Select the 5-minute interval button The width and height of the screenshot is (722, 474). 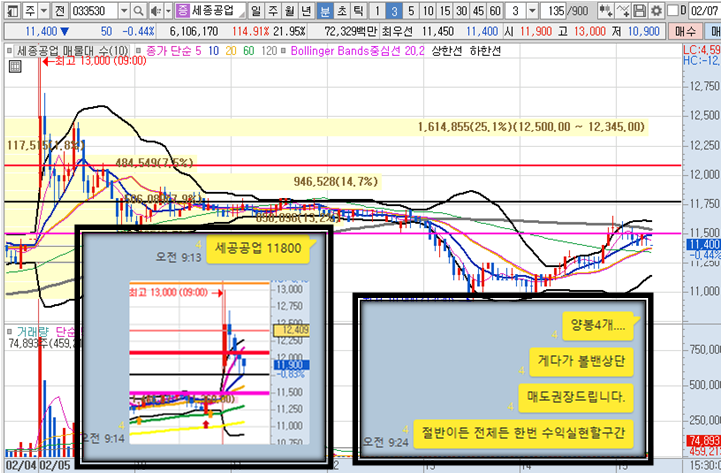tap(411, 10)
